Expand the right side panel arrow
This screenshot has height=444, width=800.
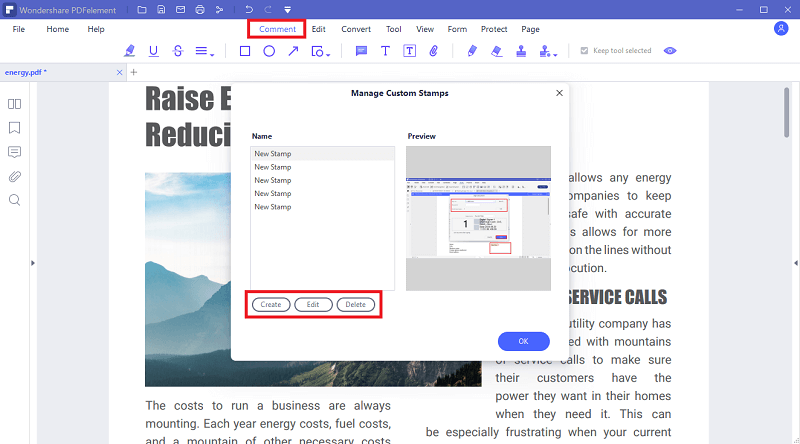point(796,263)
